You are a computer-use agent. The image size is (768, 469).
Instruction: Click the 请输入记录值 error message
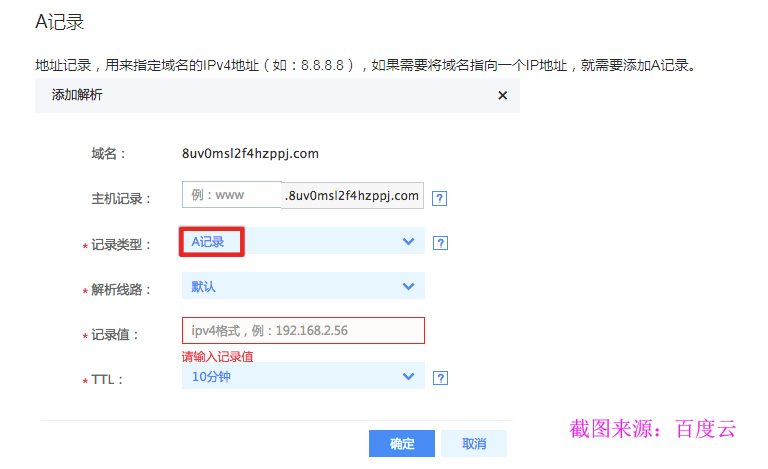point(217,356)
